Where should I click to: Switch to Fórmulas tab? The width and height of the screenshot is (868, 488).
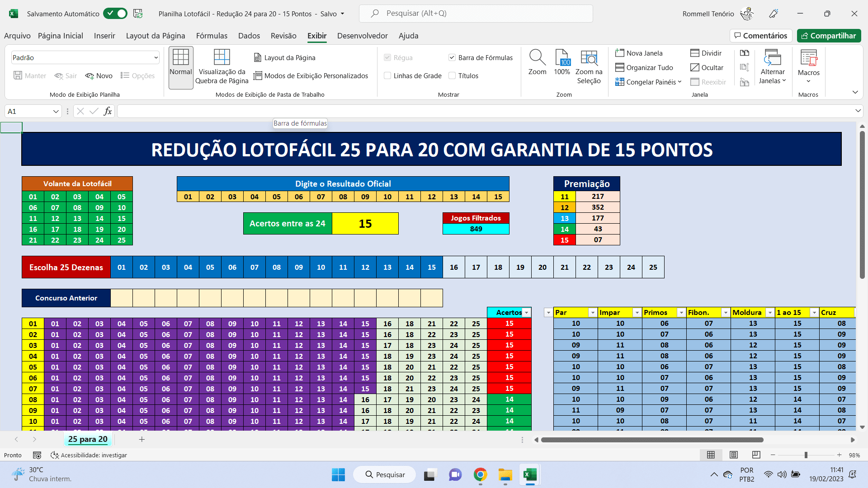[212, 36]
